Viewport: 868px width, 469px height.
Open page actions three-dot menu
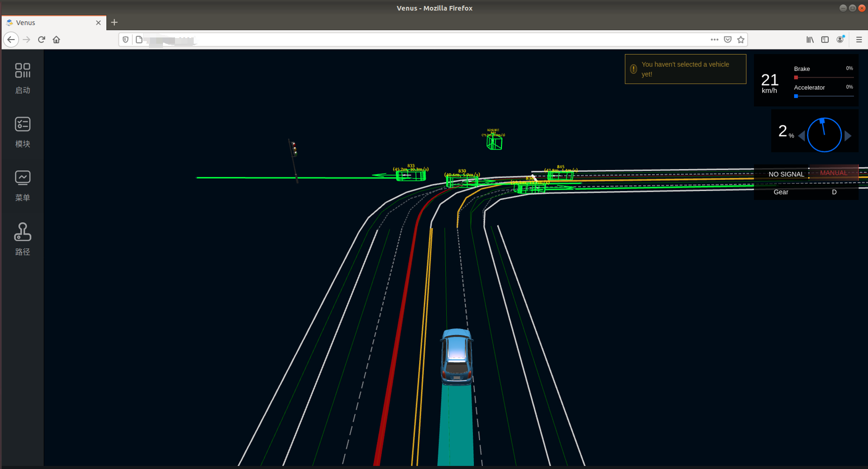(714, 40)
